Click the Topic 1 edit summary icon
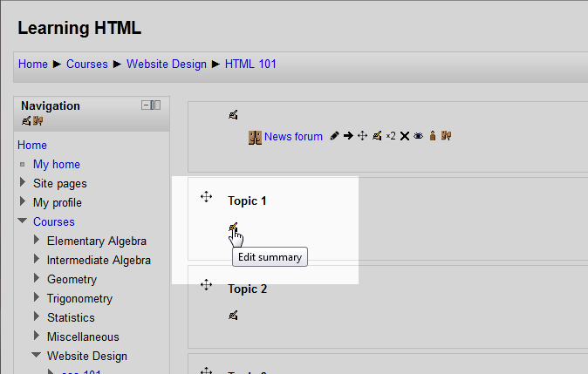The image size is (588, 374). (233, 228)
